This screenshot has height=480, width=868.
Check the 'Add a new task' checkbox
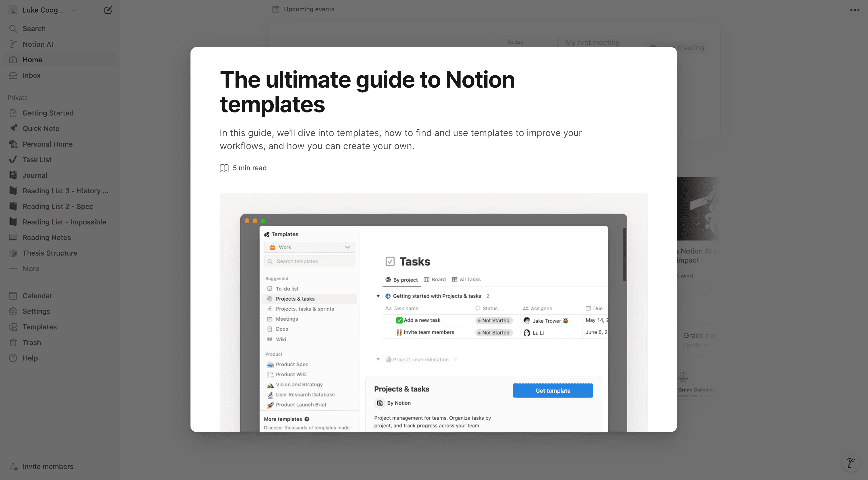(x=399, y=320)
